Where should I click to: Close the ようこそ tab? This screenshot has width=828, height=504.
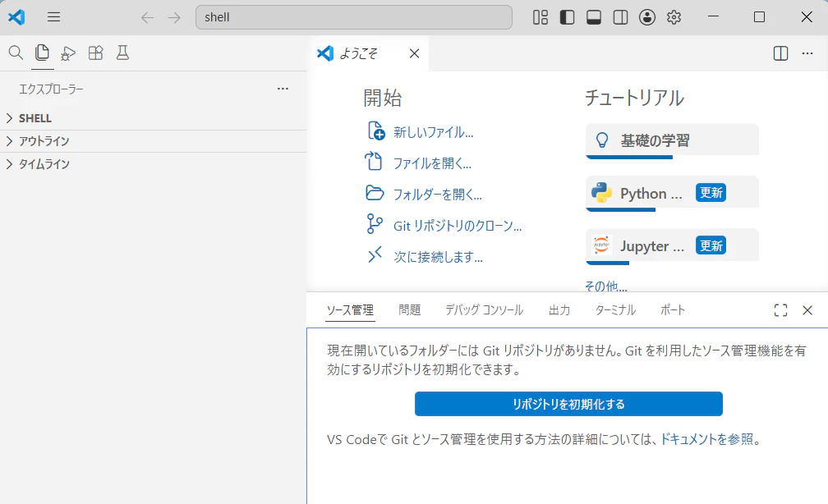(x=415, y=53)
